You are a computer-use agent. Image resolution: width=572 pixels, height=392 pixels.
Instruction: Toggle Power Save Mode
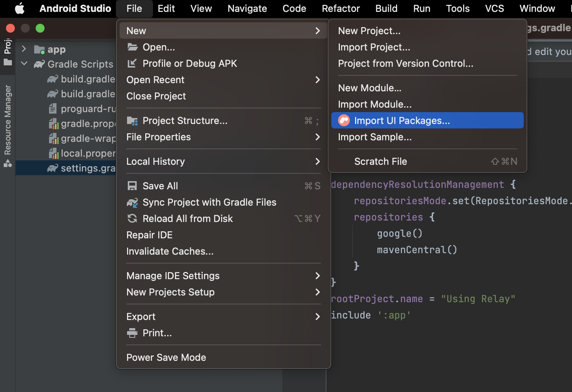tap(223, 357)
